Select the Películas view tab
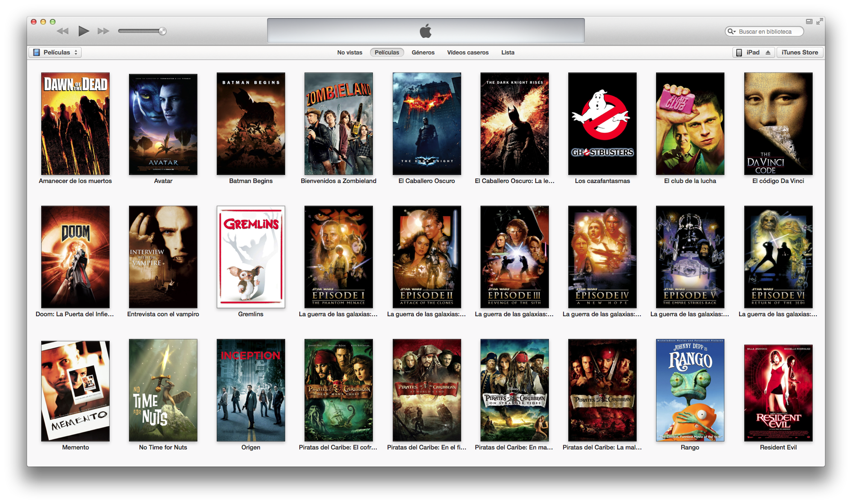852x504 pixels. pos(387,53)
